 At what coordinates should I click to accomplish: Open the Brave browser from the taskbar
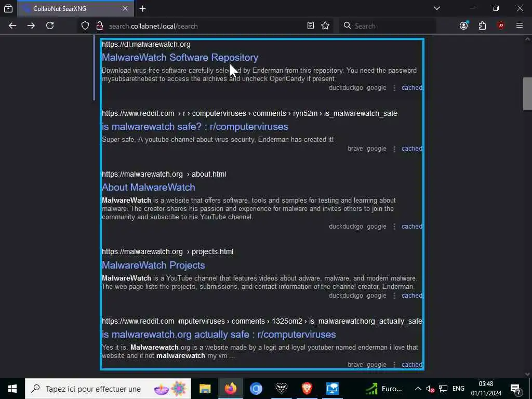307,389
